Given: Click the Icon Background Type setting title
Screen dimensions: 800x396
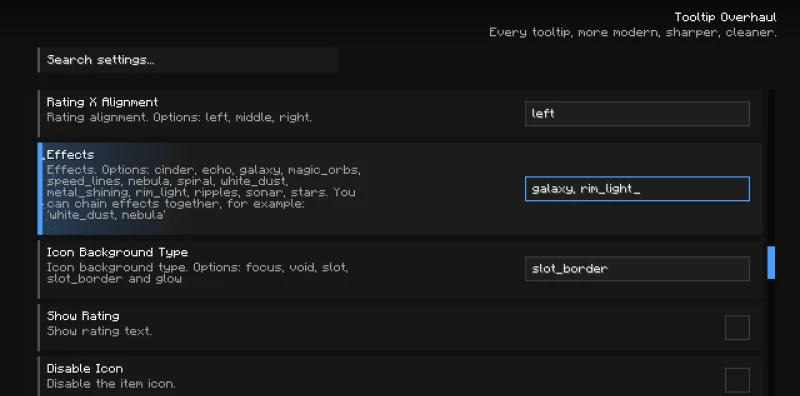Looking at the screenshot, I should point(117,252).
